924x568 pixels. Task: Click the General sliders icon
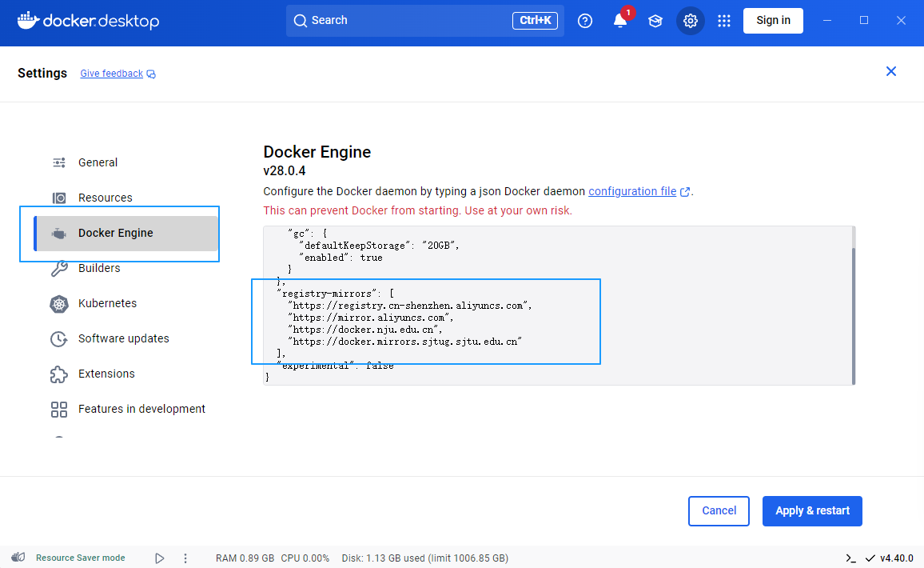point(59,162)
